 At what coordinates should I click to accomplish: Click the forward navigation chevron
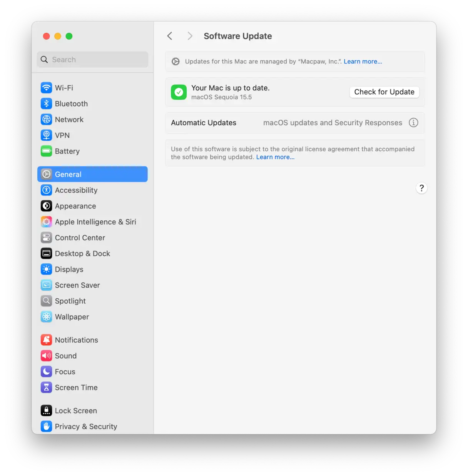coord(190,36)
